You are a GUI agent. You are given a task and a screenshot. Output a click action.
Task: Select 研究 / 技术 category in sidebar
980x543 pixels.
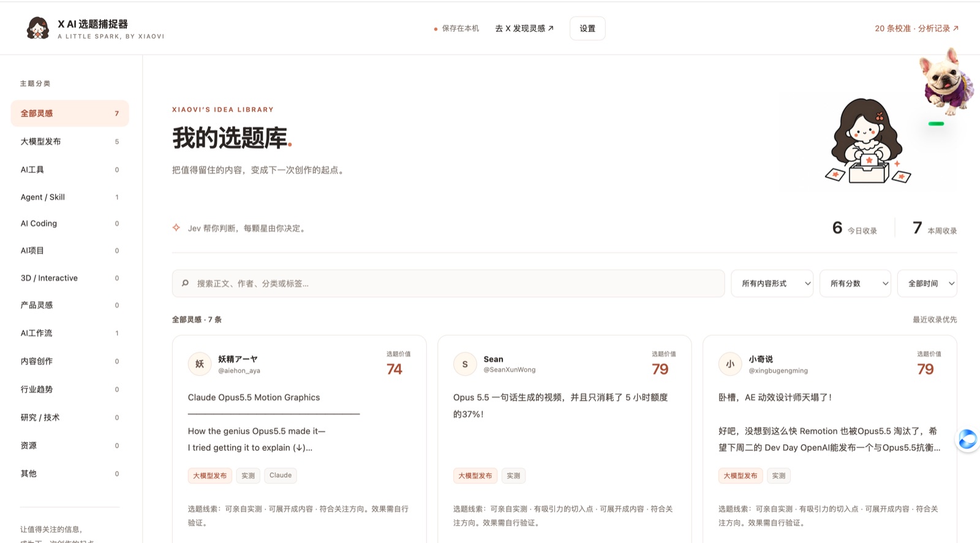click(70, 418)
